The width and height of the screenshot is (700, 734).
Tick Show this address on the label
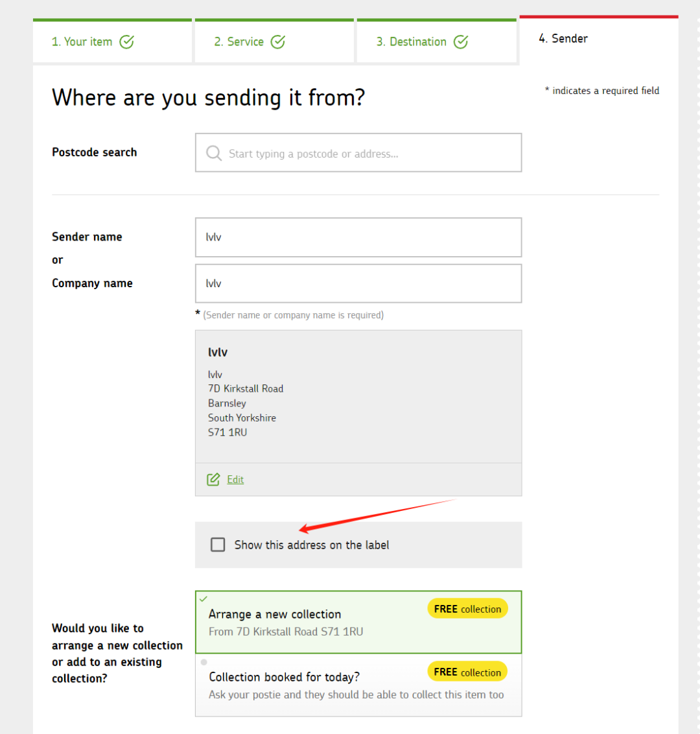(x=218, y=545)
